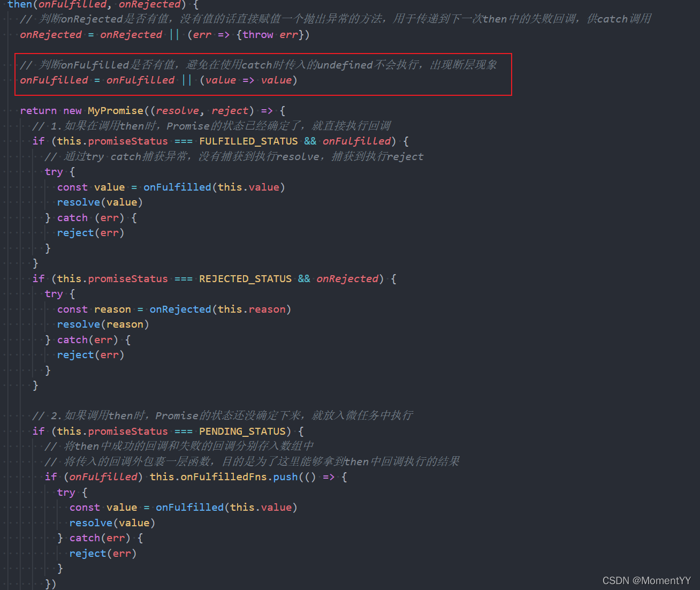
Task: Click the comment 通过try catch捕获异常
Action: pyautogui.click(x=234, y=157)
